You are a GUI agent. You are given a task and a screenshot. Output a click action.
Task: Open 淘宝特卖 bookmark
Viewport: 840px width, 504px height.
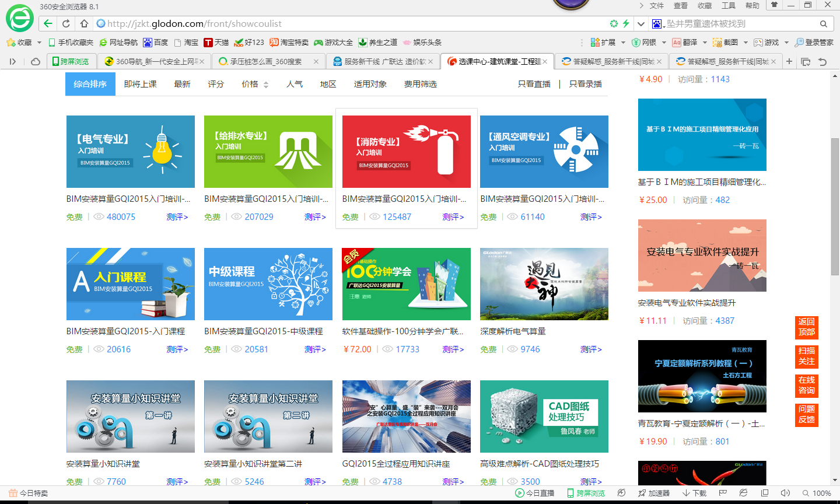pyautogui.click(x=289, y=43)
